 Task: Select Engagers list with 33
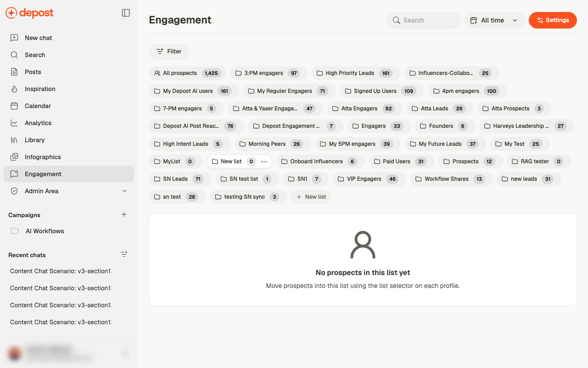[x=379, y=126]
